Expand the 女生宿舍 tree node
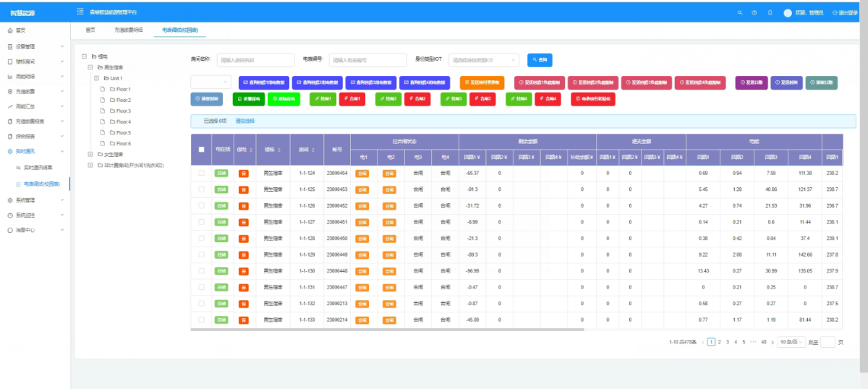Screen dimensions: 868x389 coord(90,154)
